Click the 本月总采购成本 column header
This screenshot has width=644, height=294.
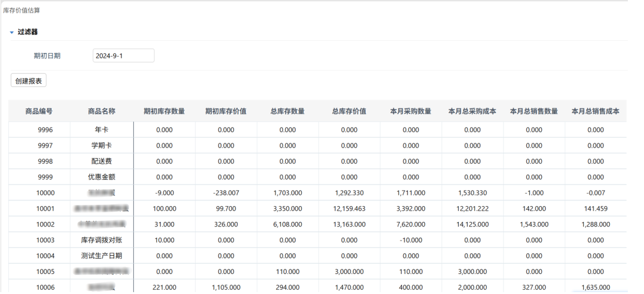pos(472,111)
